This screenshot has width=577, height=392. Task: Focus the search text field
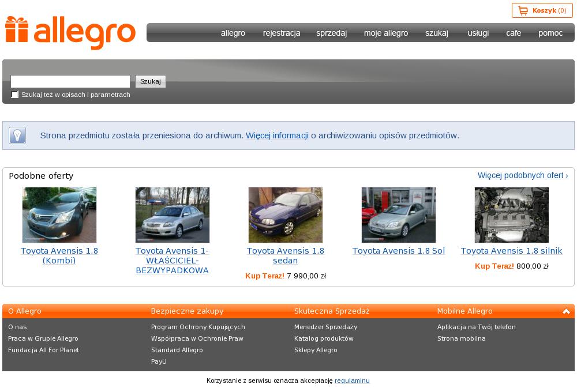(x=70, y=81)
